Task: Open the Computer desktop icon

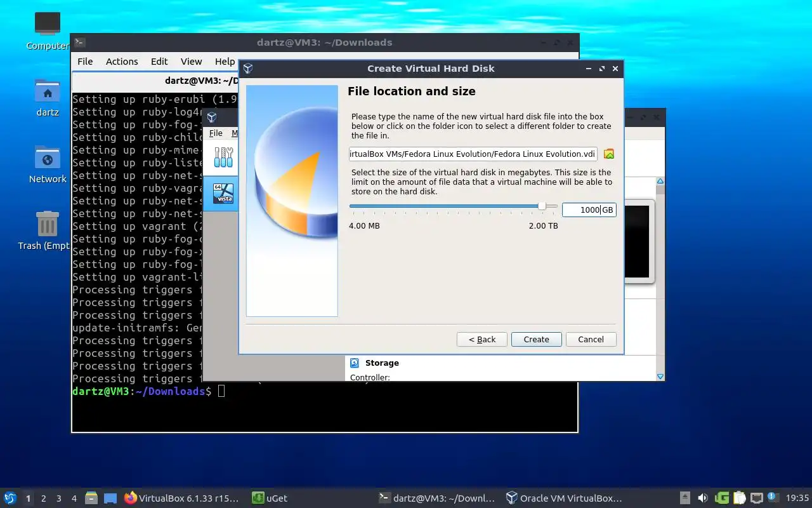Action: (48, 25)
